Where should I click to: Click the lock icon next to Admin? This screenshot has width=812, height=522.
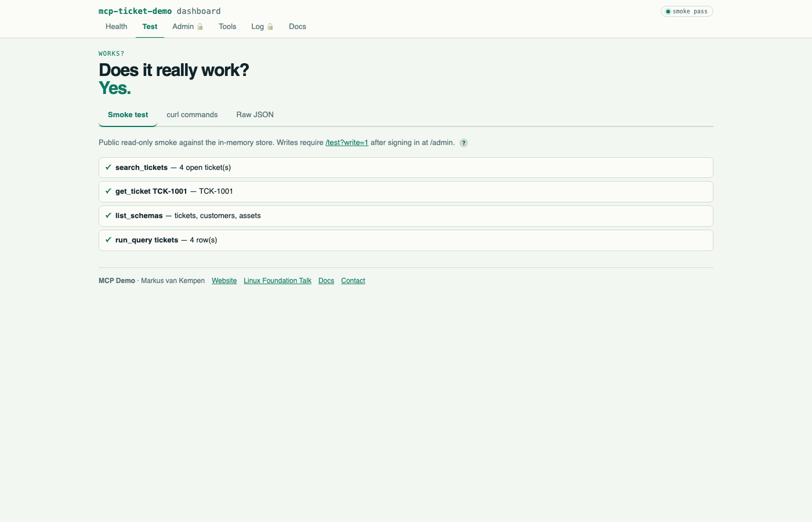tap(200, 27)
